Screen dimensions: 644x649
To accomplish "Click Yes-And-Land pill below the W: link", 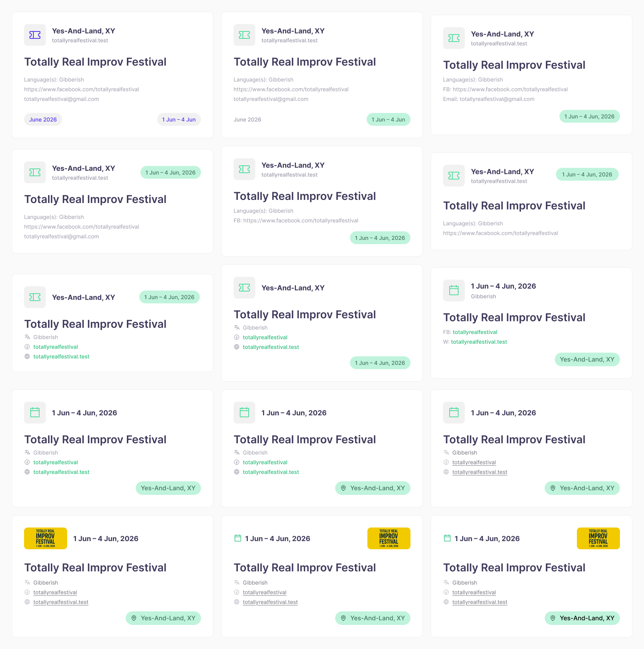I will [587, 359].
